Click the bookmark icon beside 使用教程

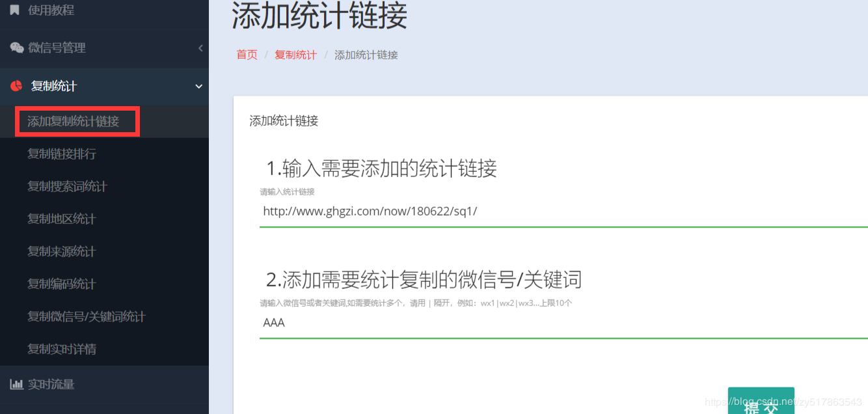pyautogui.click(x=14, y=10)
